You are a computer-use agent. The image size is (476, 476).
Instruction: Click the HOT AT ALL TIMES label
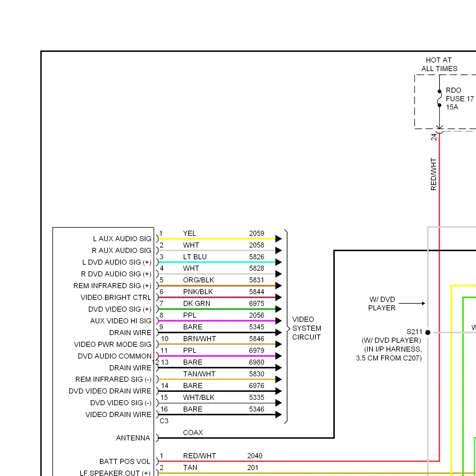pyautogui.click(x=439, y=64)
